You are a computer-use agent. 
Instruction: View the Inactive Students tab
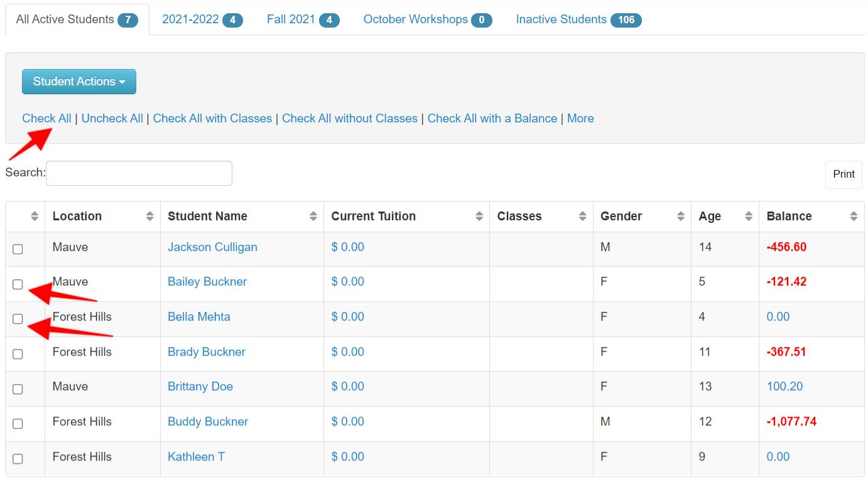click(x=578, y=19)
